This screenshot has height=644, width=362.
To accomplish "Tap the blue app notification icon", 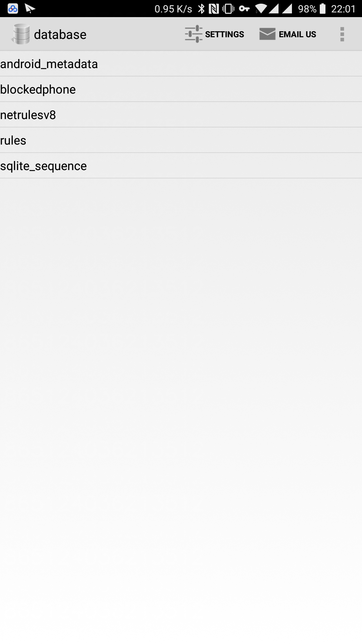I will pos(13,9).
